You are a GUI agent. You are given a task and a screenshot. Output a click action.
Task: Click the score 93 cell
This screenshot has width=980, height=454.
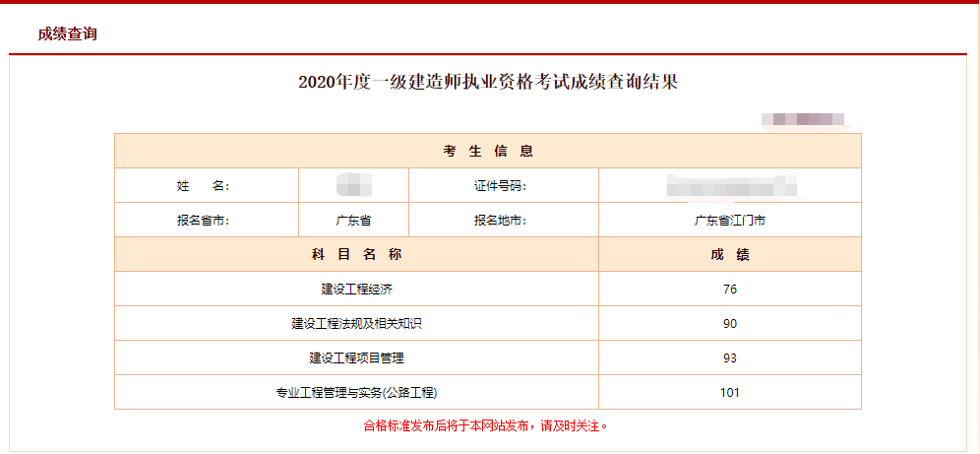click(x=729, y=358)
